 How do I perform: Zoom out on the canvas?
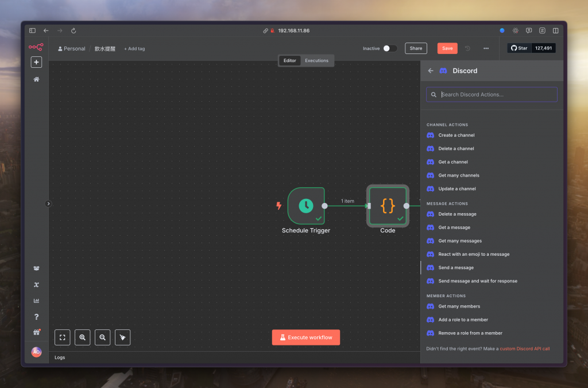tap(102, 337)
